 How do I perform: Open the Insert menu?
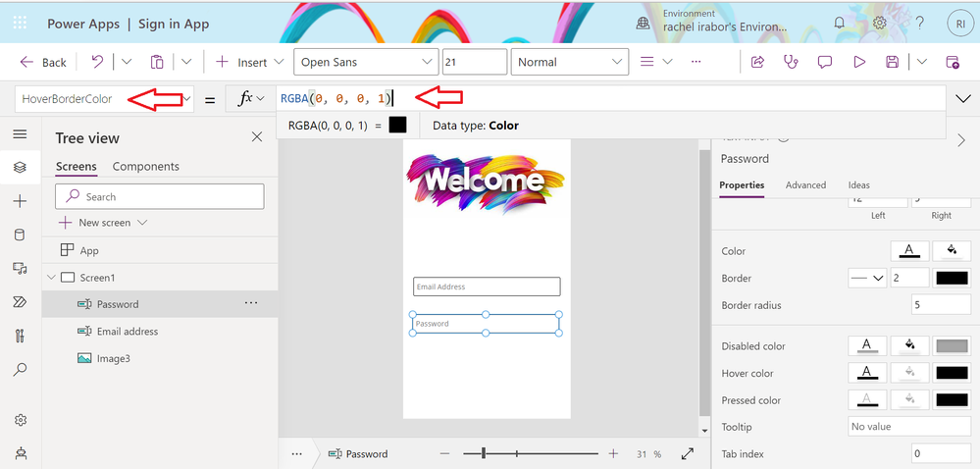[x=249, y=62]
